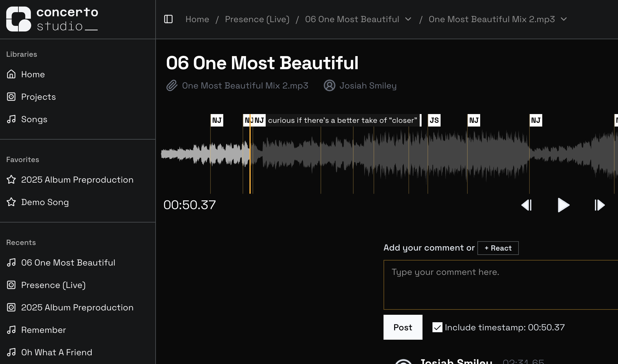Click the paperclip attachment icon
The height and width of the screenshot is (364, 618).
(x=172, y=85)
